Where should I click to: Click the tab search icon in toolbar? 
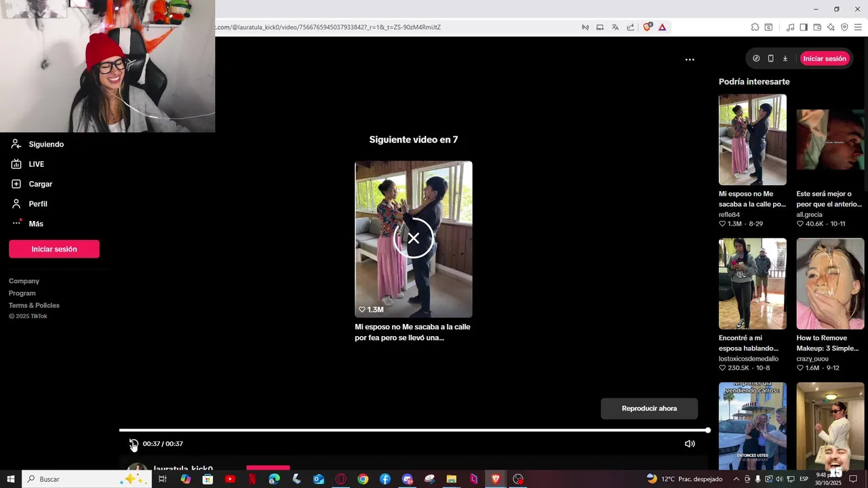[x=768, y=27]
